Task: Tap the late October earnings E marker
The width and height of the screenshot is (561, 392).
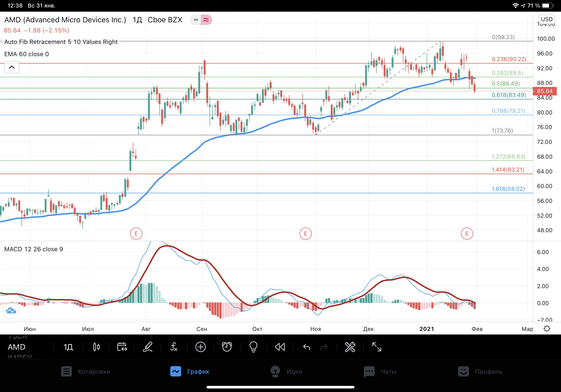Action: click(x=305, y=234)
